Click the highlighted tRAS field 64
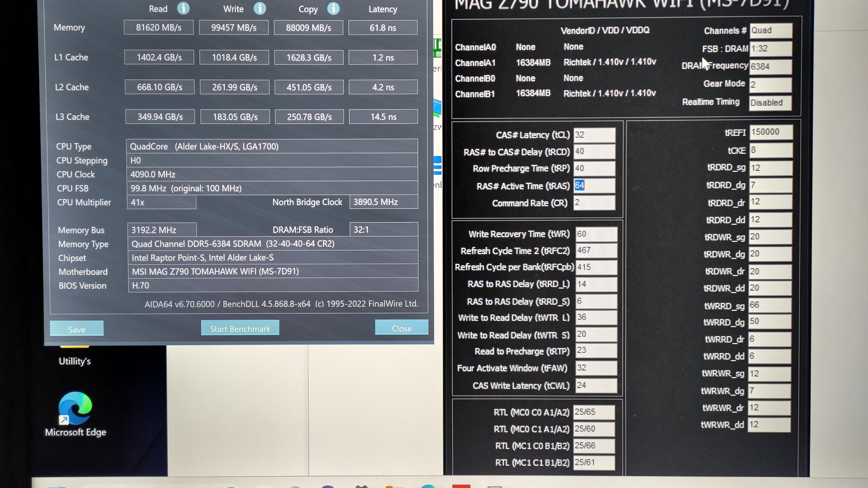This screenshot has height=488, width=868. (594, 186)
